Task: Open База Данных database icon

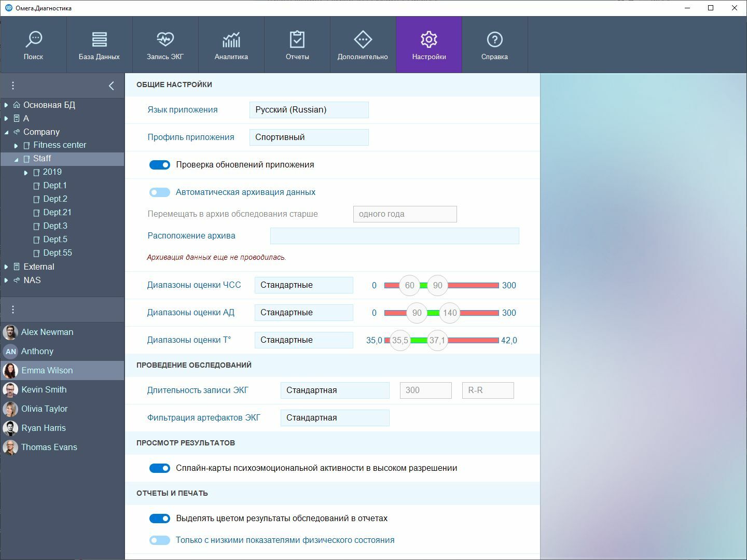Action: click(x=99, y=39)
